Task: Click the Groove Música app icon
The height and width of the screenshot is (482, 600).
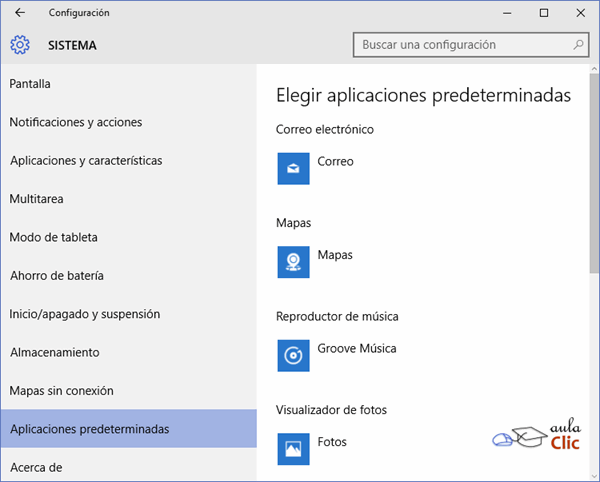Action: 293,356
